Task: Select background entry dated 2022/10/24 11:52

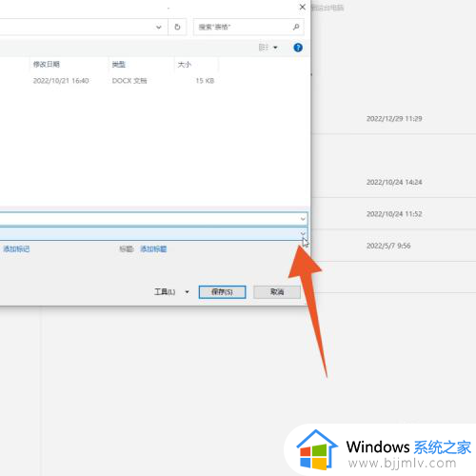Action: click(x=394, y=214)
